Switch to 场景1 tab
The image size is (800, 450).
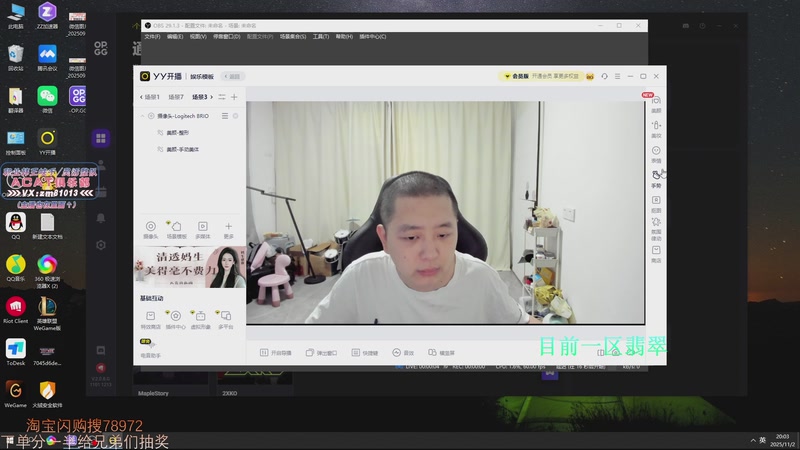tap(152, 97)
